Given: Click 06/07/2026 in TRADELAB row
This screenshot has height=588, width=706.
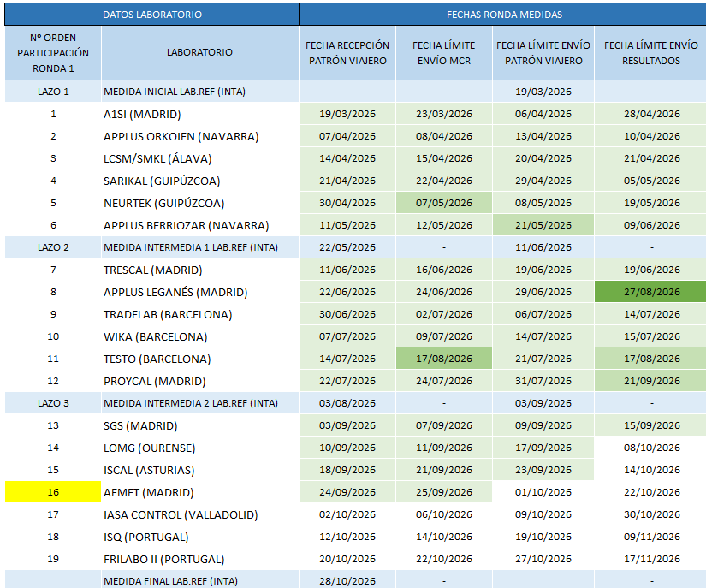Looking at the screenshot, I should 543,314.
